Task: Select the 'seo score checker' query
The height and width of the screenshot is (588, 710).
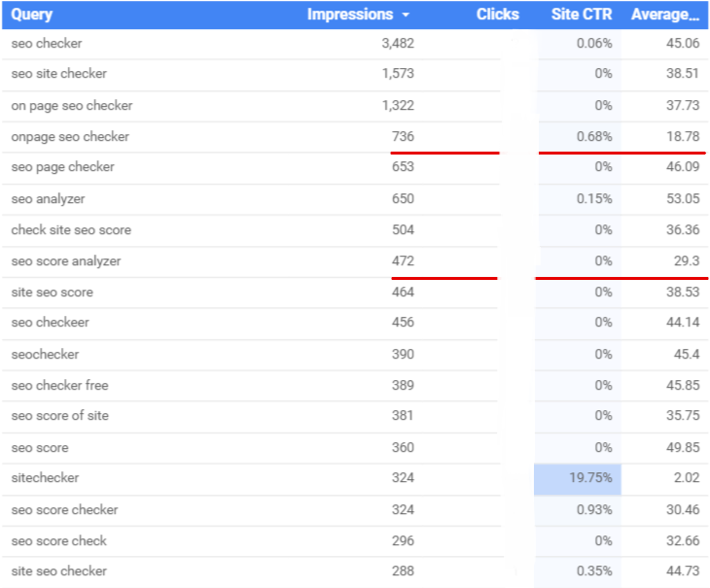Action: [64, 509]
